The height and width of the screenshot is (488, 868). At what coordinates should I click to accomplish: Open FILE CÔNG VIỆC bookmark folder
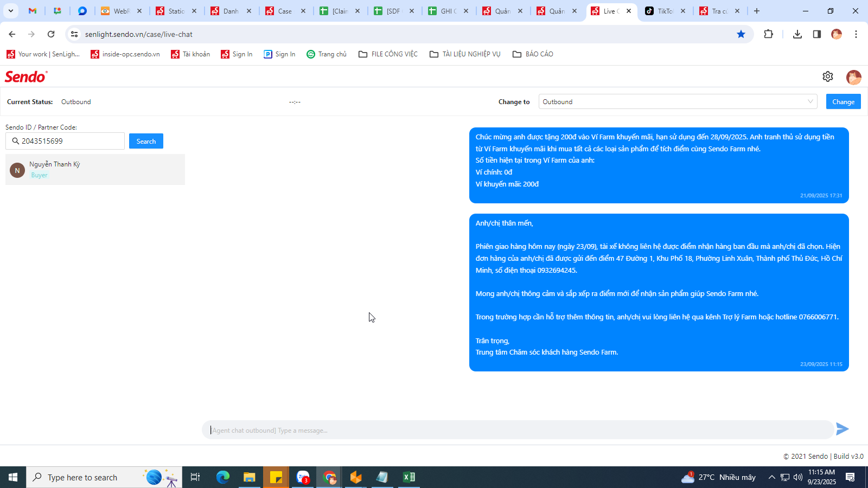(x=388, y=54)
